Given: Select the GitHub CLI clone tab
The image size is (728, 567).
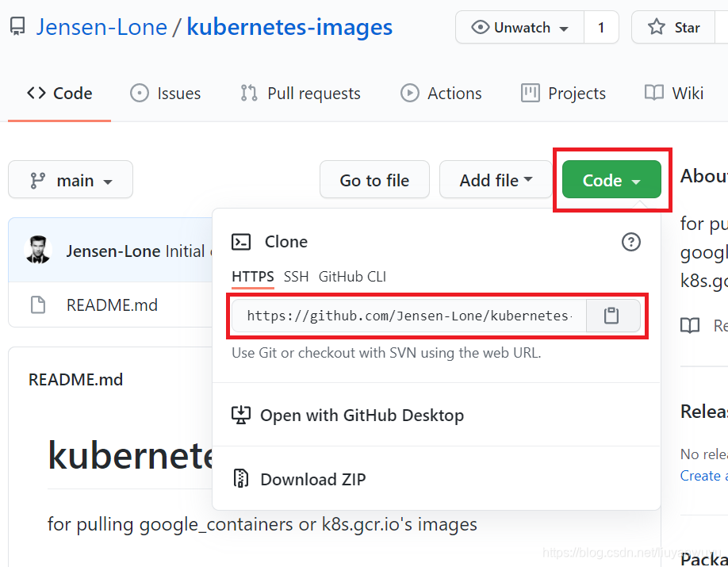Looking at the screenshot, I should tap(352, 277).
